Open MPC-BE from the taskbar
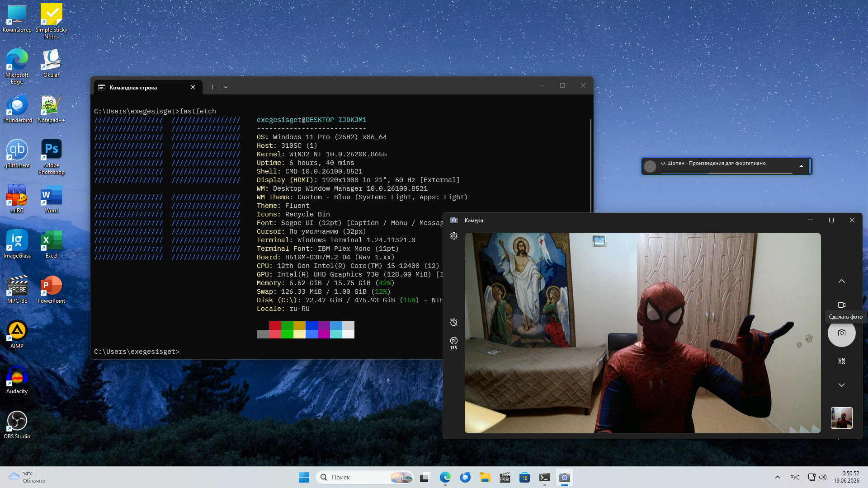 pos(505,477)
